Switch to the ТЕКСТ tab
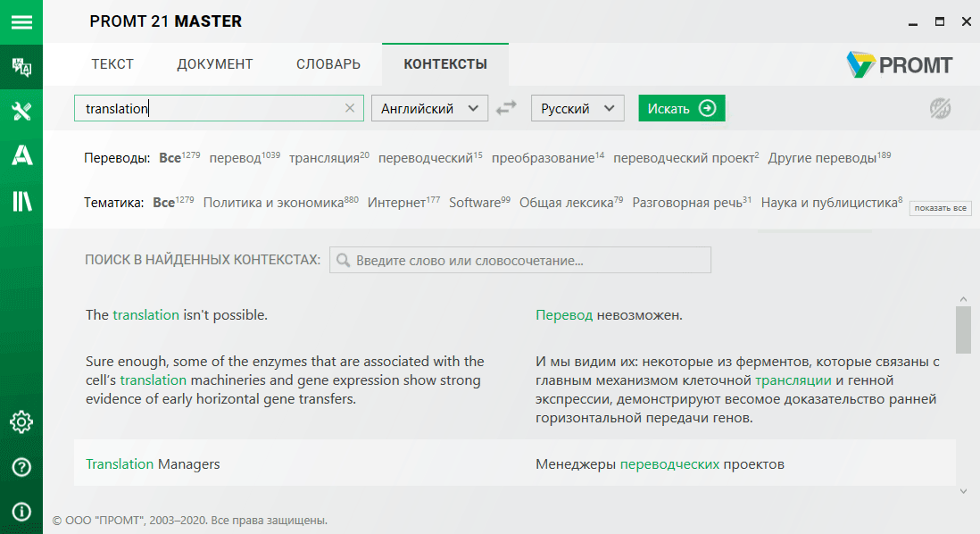The width and height of the screenshot is (980, 534). point(112,63)
